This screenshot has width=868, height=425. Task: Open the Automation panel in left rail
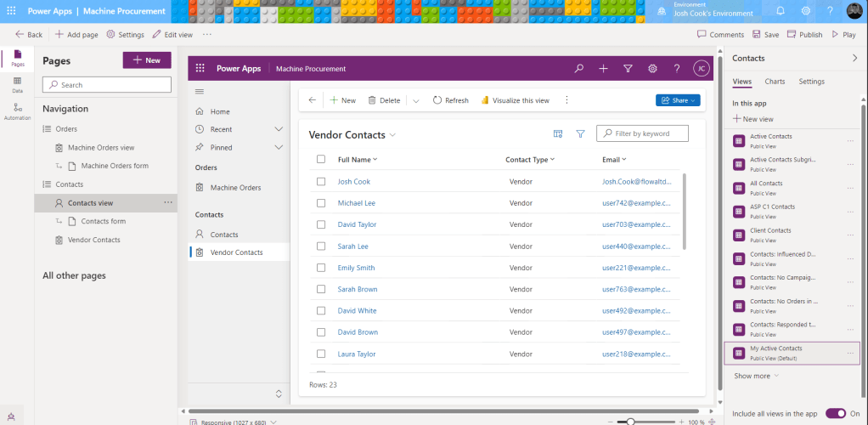[x=17, y=110]
